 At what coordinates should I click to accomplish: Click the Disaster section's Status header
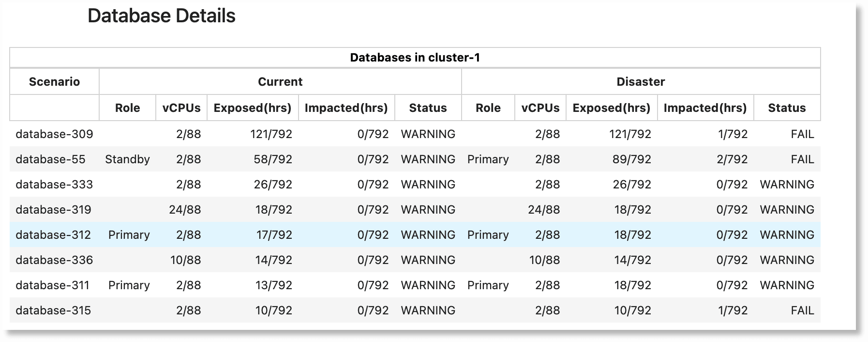tap(787, 108)
